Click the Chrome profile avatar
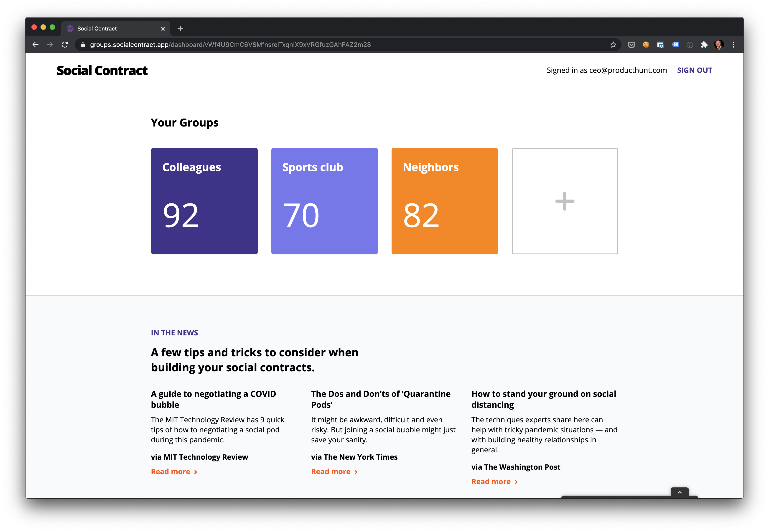This screenshot has width=769, height=532. (719, 45)
